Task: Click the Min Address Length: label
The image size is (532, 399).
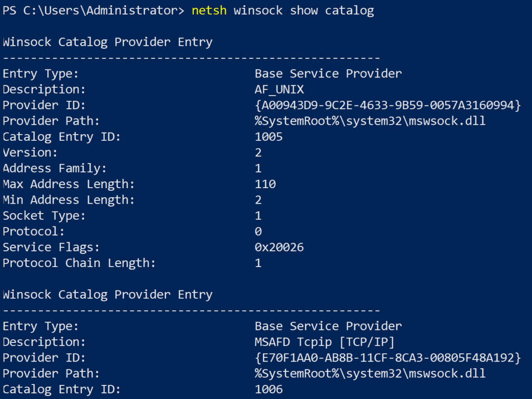Action: click(68, 200)
